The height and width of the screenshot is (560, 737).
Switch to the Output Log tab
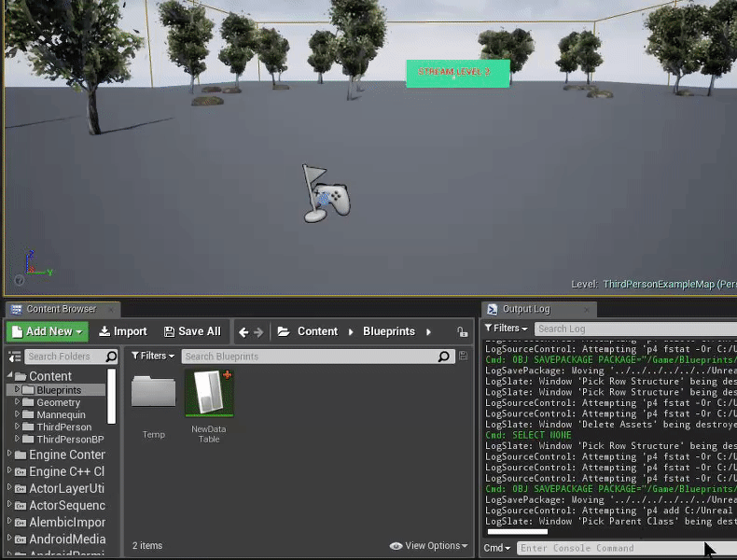(x=525, y=309)
